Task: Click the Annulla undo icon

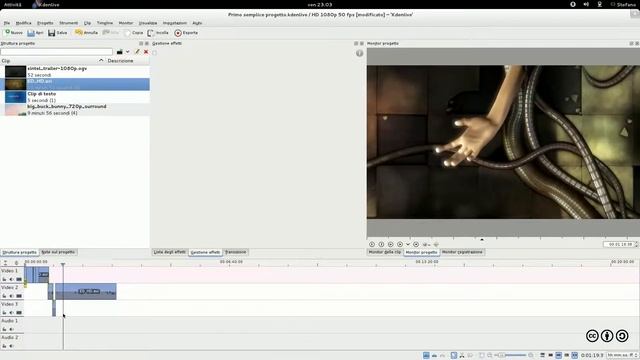Action: pos(78,33)
